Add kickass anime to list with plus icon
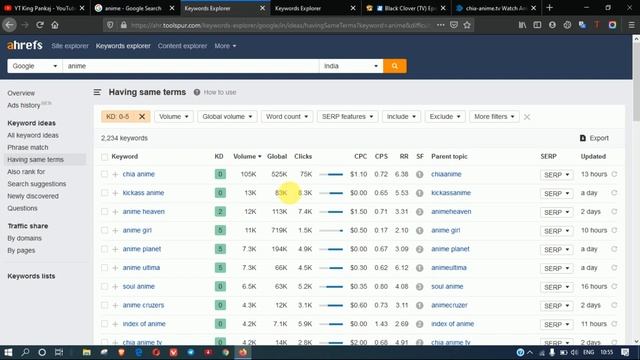 pyautogui.click(x=115, y=193)
